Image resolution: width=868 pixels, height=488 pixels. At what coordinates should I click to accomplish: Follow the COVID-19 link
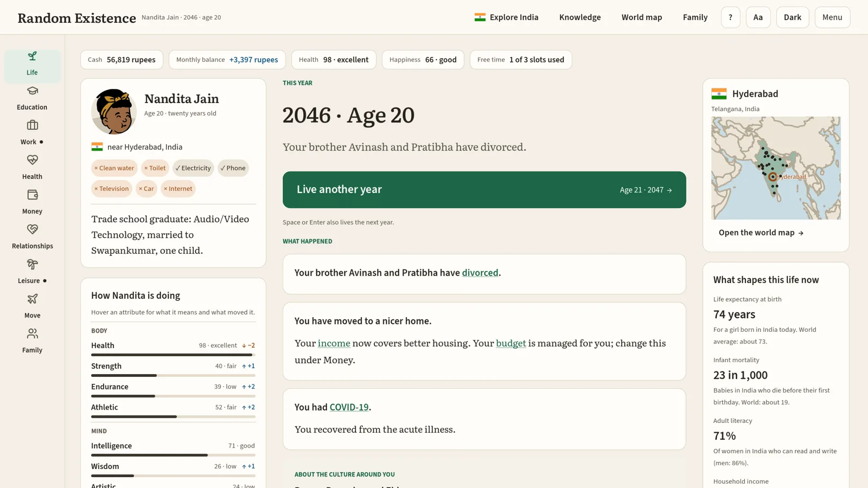[349, 407]
